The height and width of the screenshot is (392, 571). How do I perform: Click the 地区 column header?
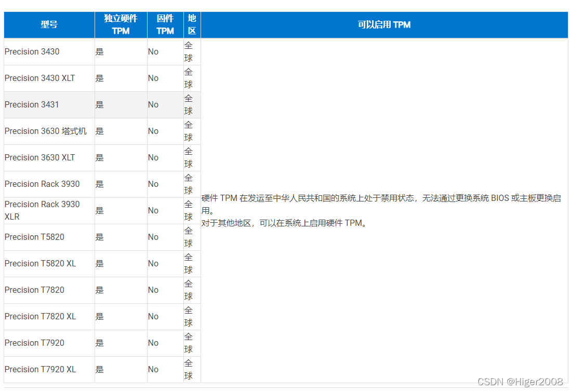(192, 25)
